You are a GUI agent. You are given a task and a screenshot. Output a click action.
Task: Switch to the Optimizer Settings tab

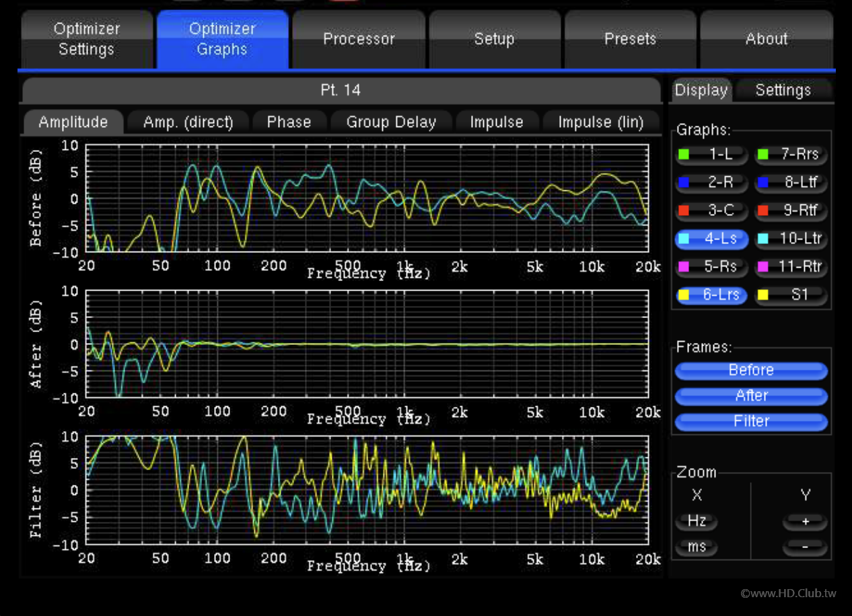(87, 40)
